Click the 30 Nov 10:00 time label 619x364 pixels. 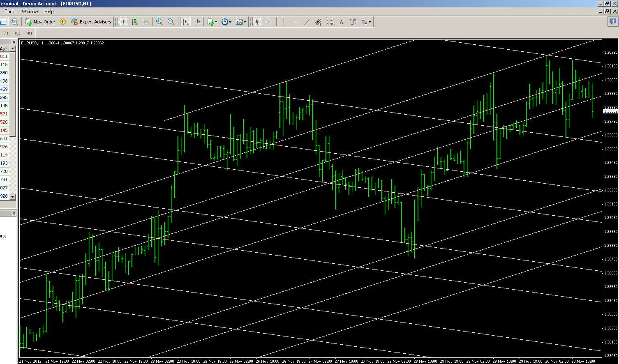(x=583, y=362)
